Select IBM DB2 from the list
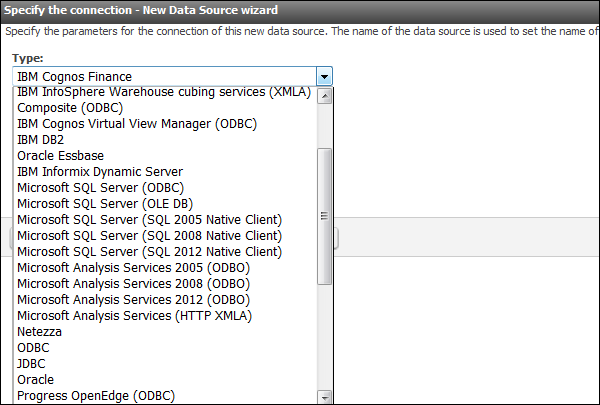Screen dimensions: 600x405 (x=41, y=140)
